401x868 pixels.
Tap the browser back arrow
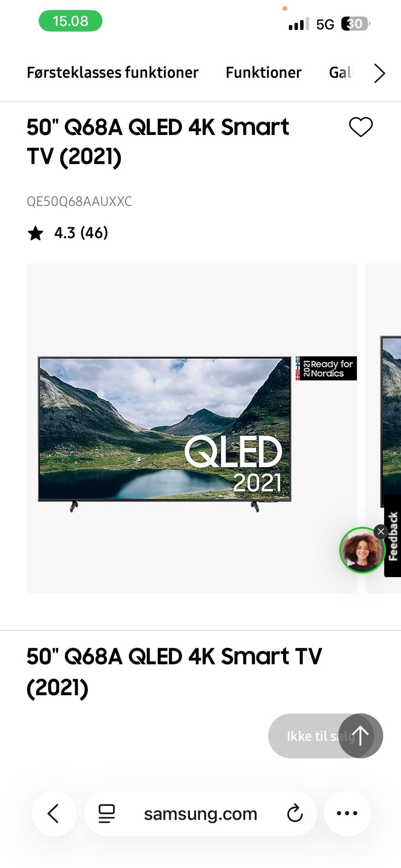(x=54, y=813)
